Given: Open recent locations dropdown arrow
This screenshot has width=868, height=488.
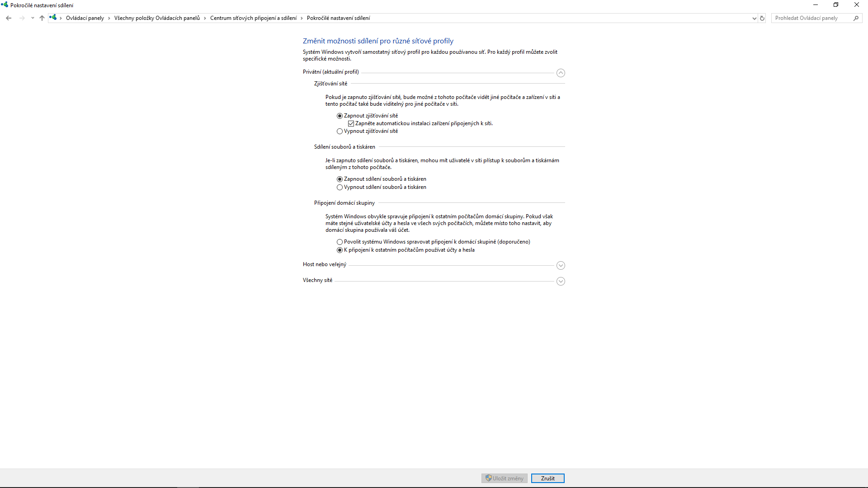Looking at the screenshot, I should [33, 18].
